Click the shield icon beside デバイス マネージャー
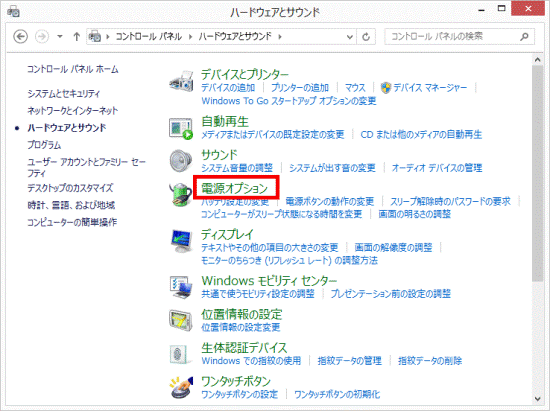Image resolution: width=550 pixels, height=411 pixels. pos(386,88)
